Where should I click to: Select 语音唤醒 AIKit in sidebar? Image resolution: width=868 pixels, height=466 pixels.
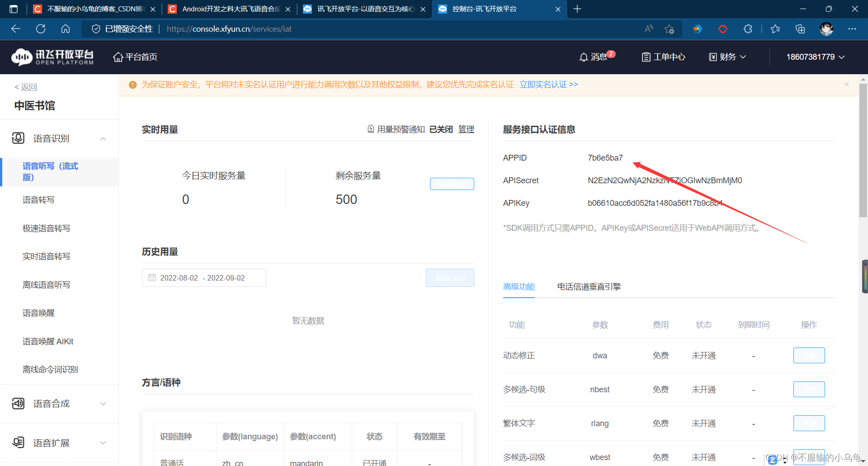48,342
